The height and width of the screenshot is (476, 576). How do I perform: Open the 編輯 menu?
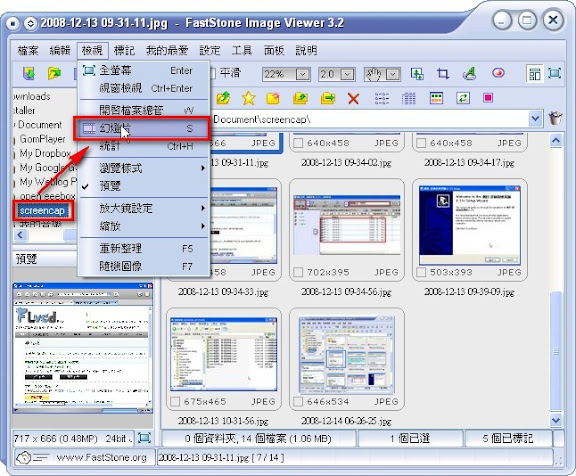60,50
